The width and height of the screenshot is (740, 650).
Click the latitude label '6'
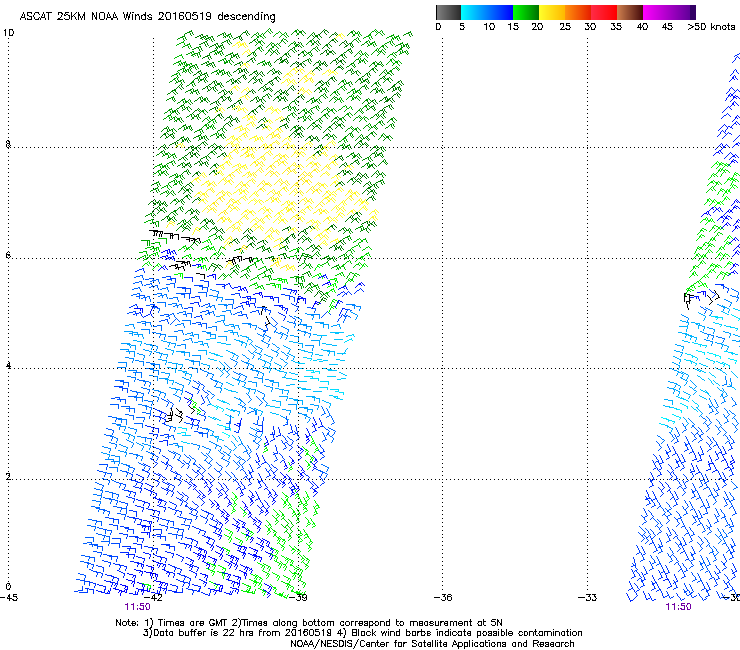coord(8,255)
